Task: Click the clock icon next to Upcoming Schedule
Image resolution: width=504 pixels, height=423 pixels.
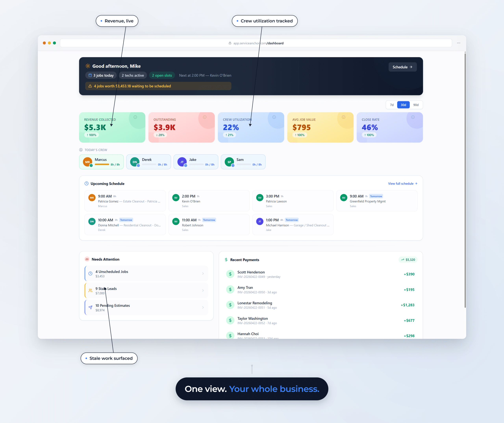Action: (x=87, y=183)
